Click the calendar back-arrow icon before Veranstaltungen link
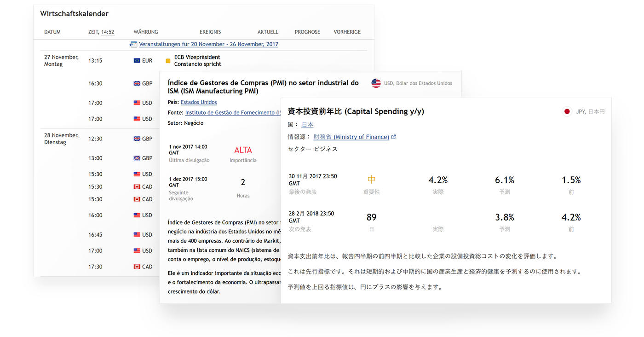 click(133, 44)
